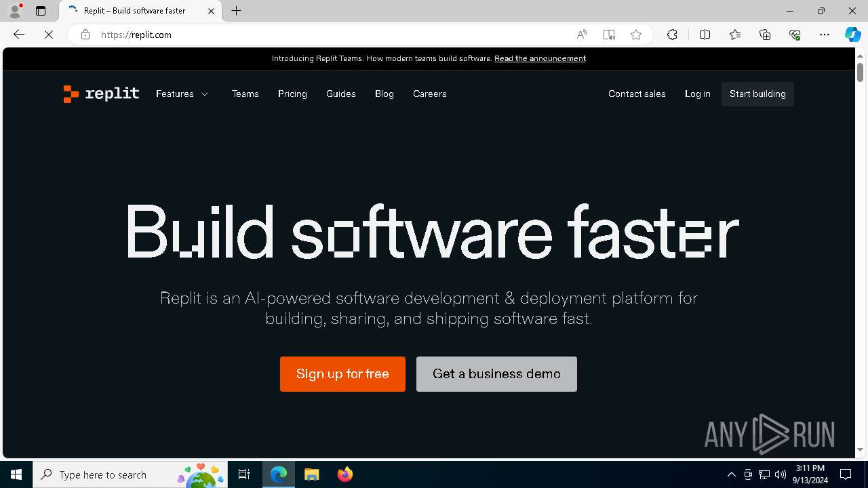868x488 pixels.
Task: Go back using the back arrow
Action: tap(19, 35)
